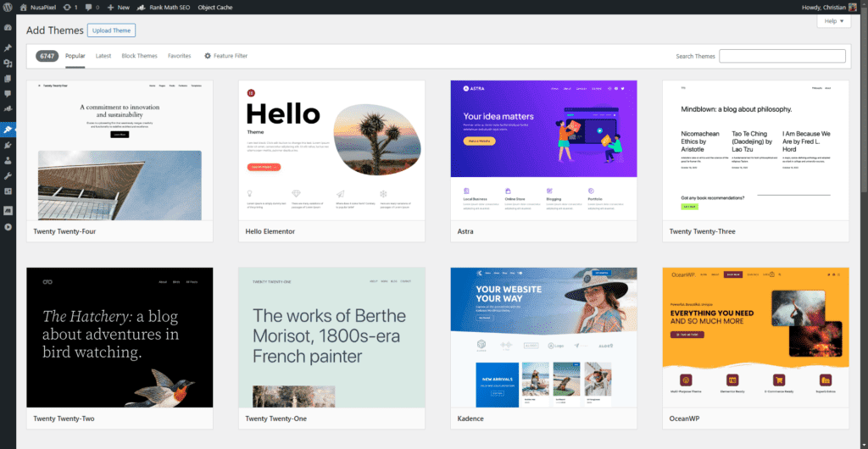Switch to the Block Themes tab
The width and height of the screenshot is (868, 449).
pyautogui.click(x=139, y=56)
